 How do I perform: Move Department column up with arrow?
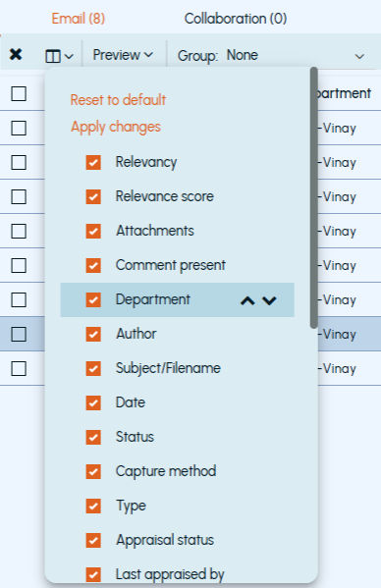point(247,300)
